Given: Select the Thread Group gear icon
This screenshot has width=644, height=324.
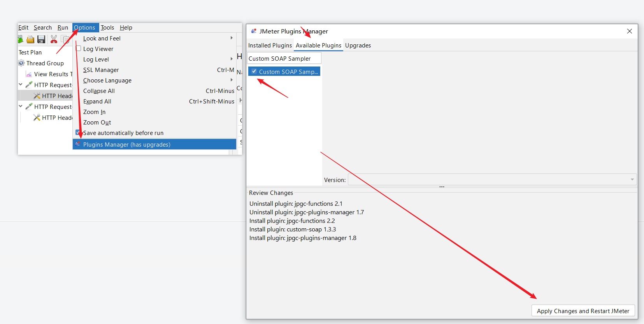Looking at the screenshot, I should coord(21,63).
